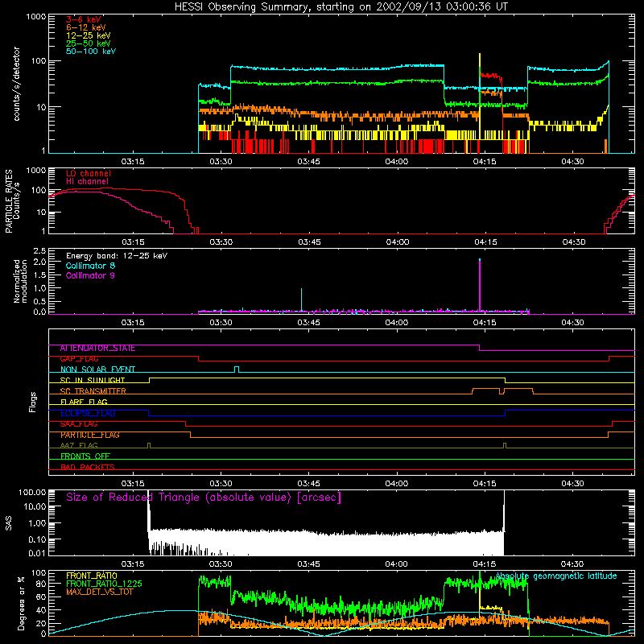Pick the cyan 50-100 keV legend entry
Viewport: 644px width, 644px height.
point(90,52)
